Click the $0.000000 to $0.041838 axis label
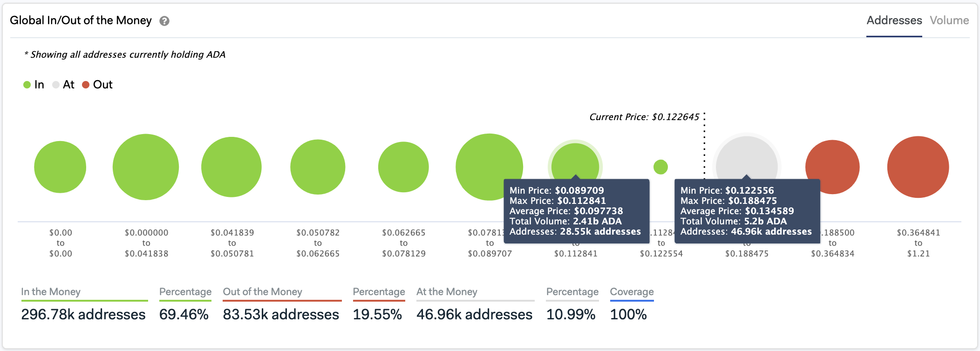 coord(146,243)
